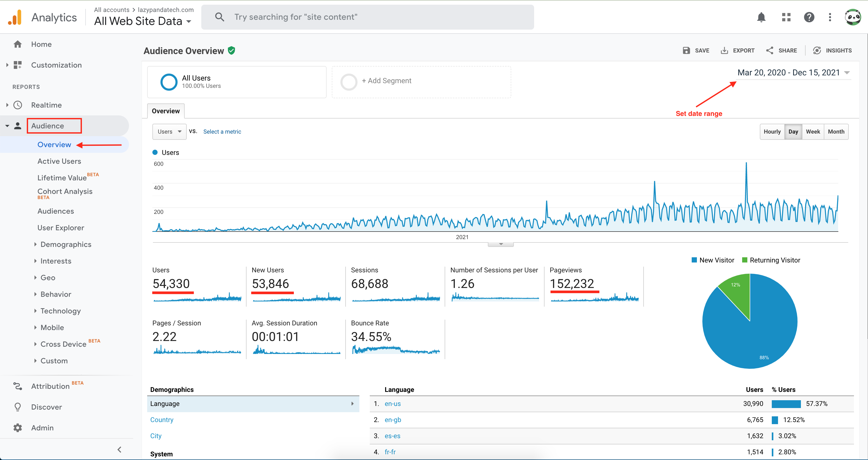Click the Home house icon
Image resolution: width=868 pixels, height=460 pixels.
point(17,44)
